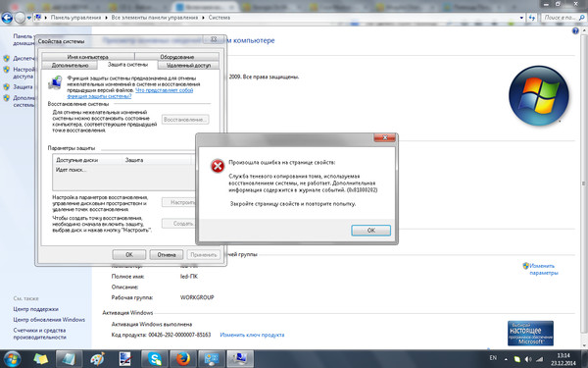
Task: Switch to 'Имя компьютера' tab
Action: pos(88,57)
